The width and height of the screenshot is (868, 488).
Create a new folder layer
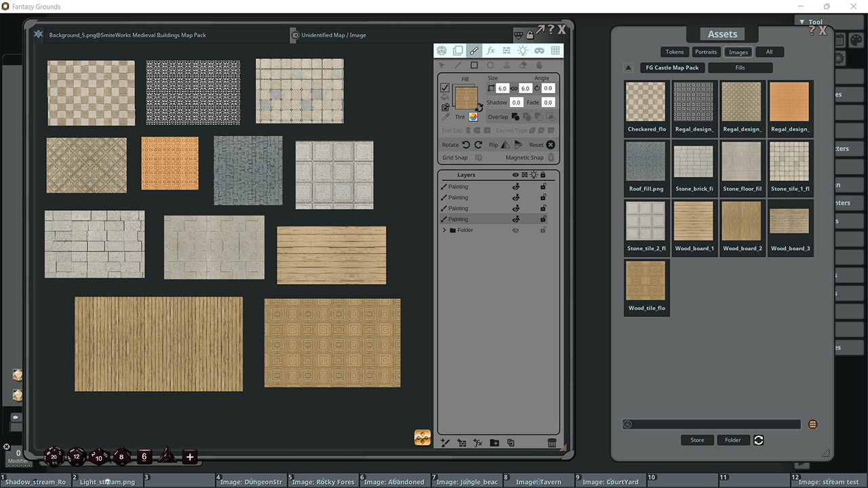494,443
